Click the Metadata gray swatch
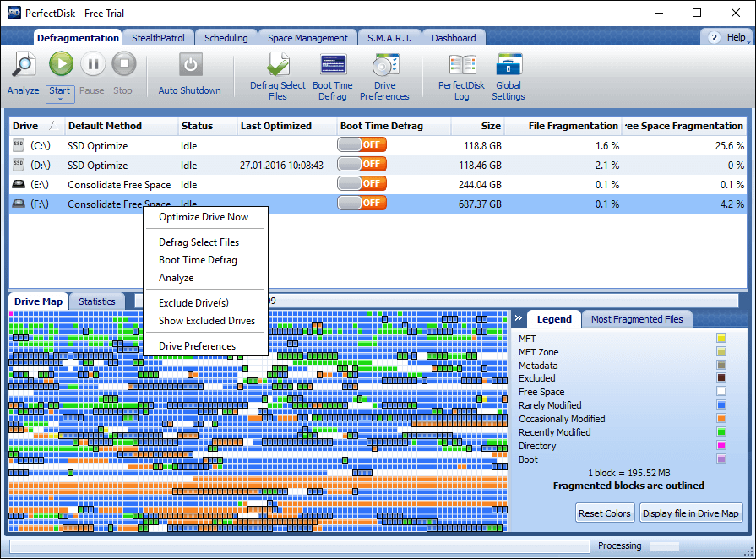Image resolution: width=756 pixels, height=559 pixels. 721,365
